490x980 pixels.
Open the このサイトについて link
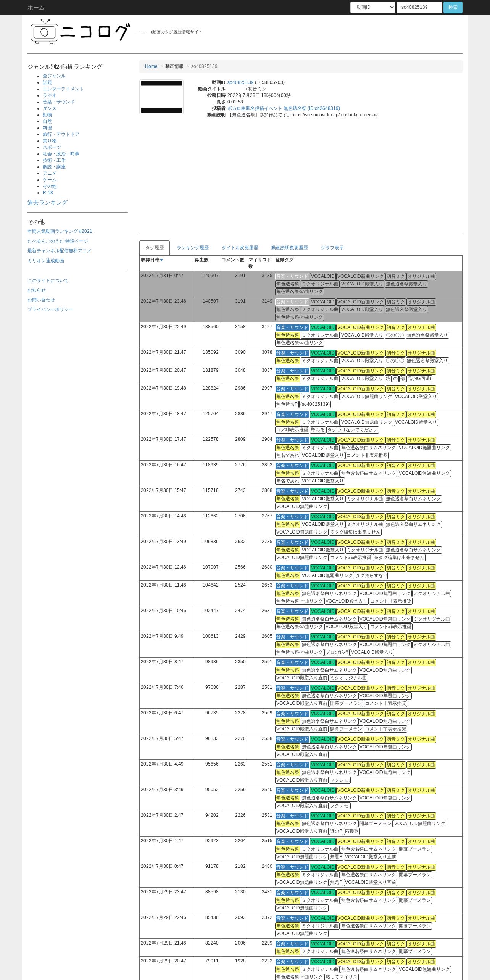[x=48, y=280]
